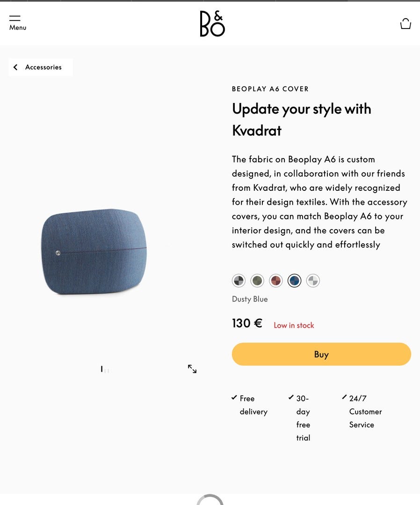Click the Free delivery checkmark
The image size is (420, 505).
(234, 398)
